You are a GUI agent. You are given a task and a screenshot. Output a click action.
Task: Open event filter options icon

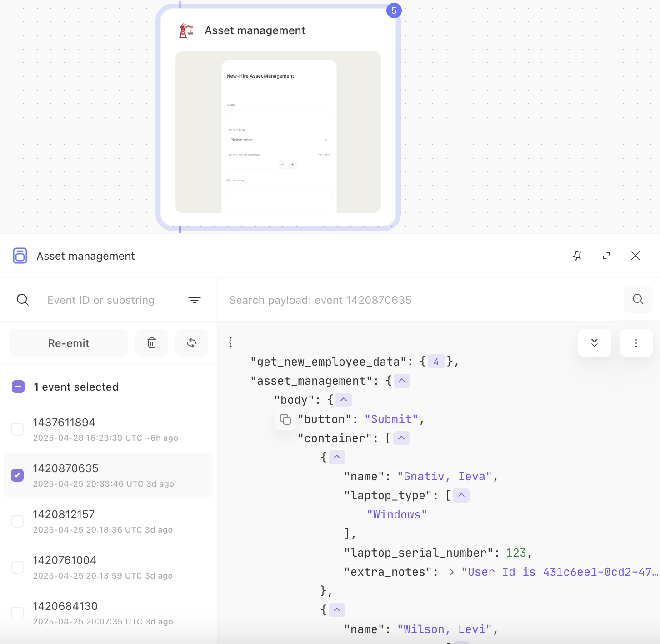(x=195, y=300)
